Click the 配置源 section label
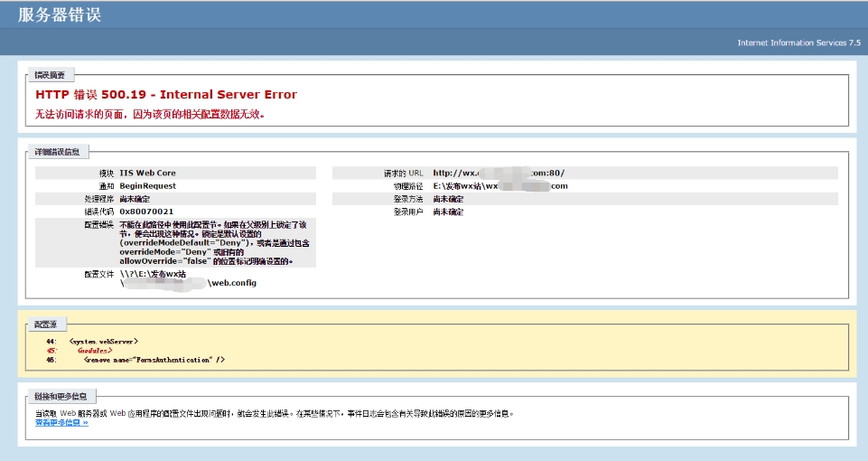The width and height of the screenshot is (868, 461). pyautogui.click(x=46, y=324)
